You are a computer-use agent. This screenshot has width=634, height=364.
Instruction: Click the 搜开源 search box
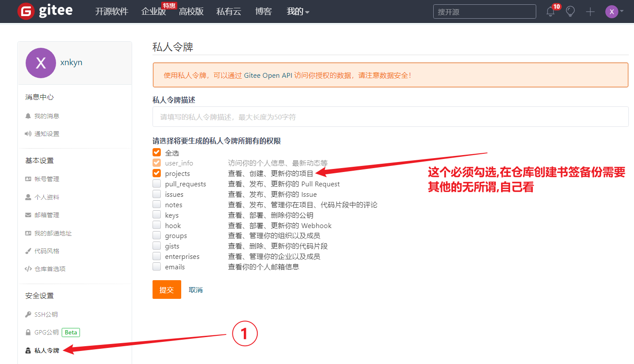(x=484, y=12)
